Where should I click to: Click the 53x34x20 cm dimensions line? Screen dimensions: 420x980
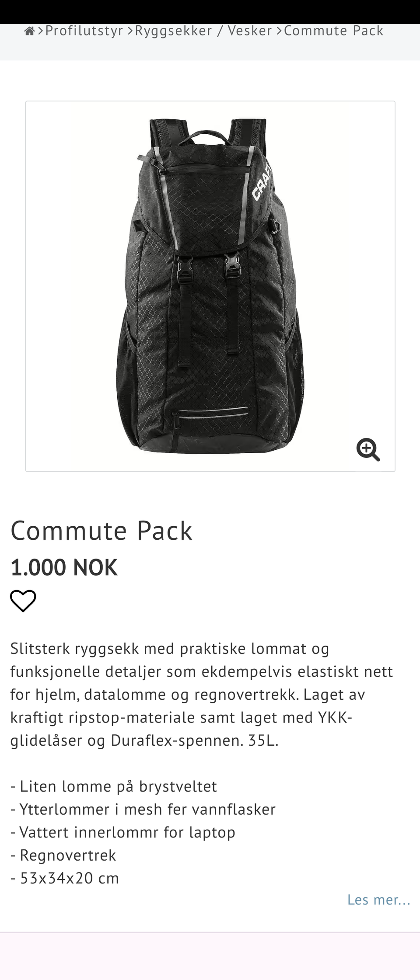(65, 878)
